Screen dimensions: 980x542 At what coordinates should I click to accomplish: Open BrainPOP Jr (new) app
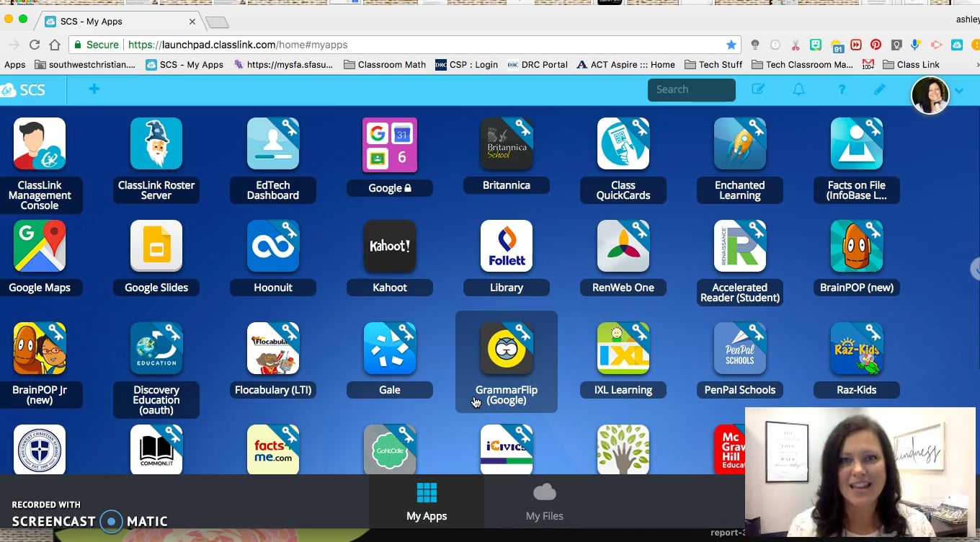pyautogui.click(x=40, y=349)
